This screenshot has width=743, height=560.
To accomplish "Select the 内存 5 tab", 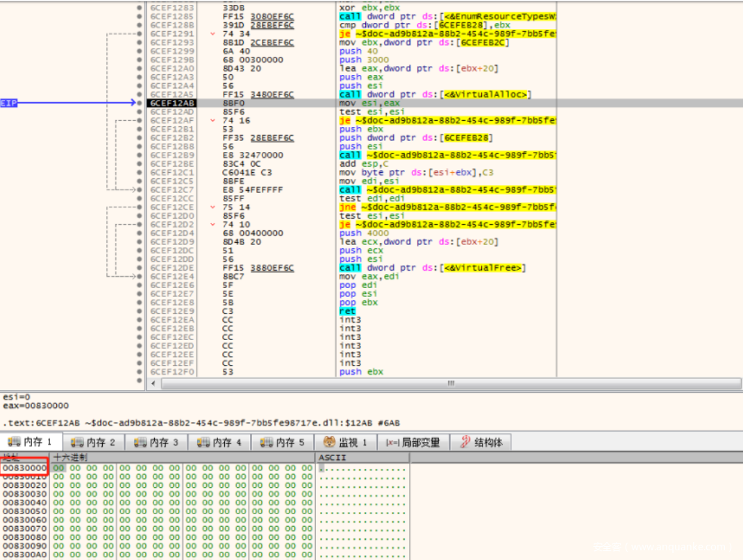I will tap(283, 442).
